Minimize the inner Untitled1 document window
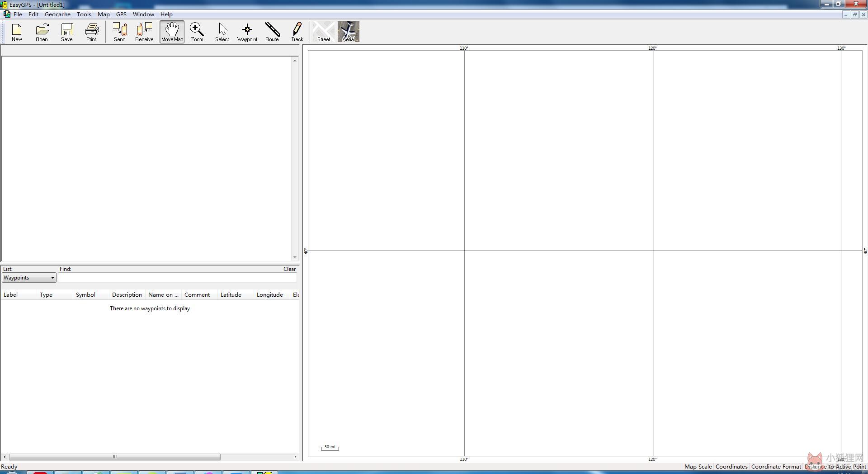This screenshot has width=868, height=474. click(845, 14)
